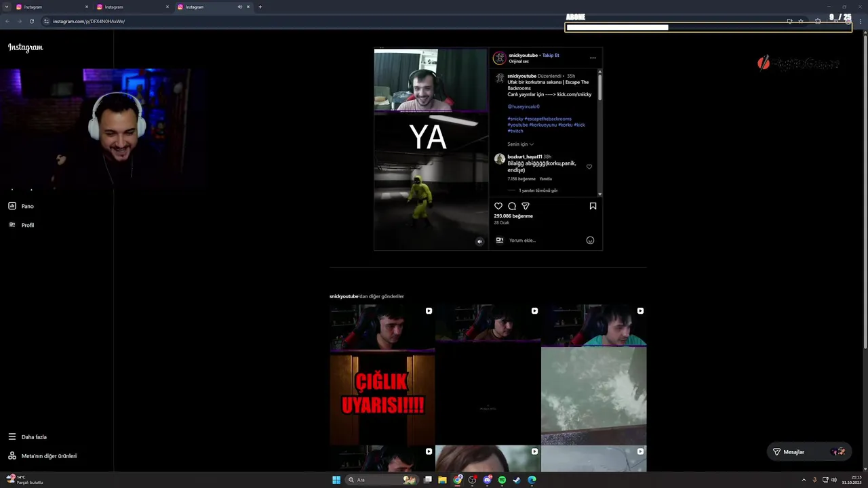Unmute the video using the speaker icon
Viewport: 868px width, 488px height.
(479, 241)
